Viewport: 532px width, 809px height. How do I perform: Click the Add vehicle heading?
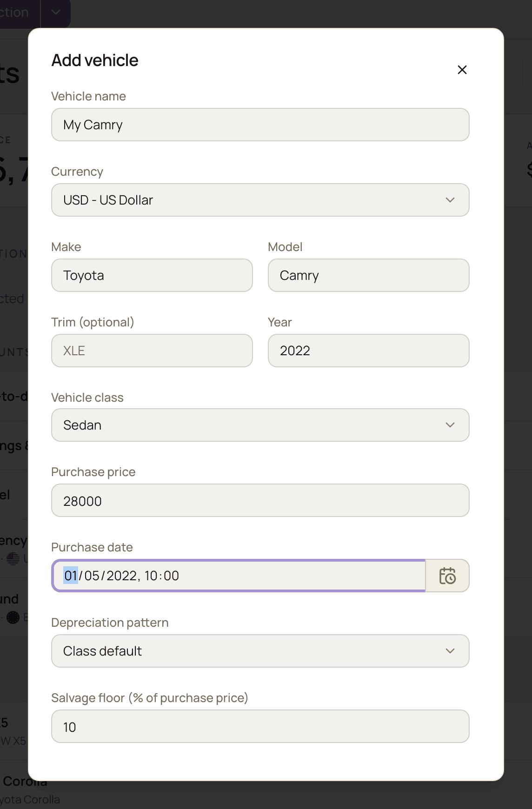point(95,60)
